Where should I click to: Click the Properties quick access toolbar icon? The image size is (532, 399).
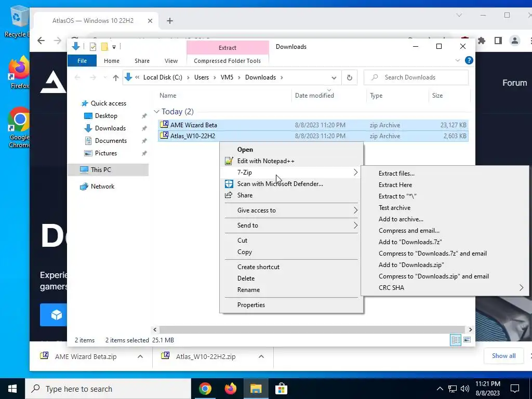[x=92, y=47]
